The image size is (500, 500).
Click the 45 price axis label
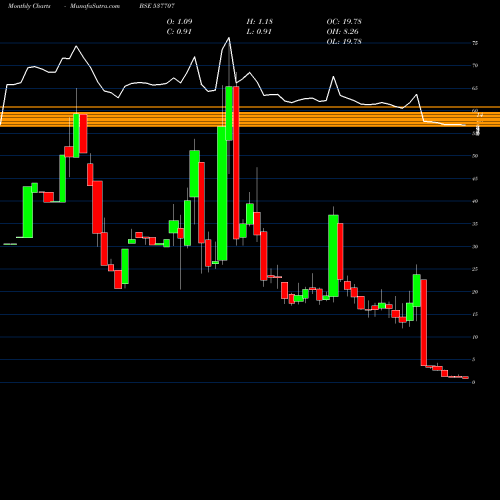click(475, 179)
